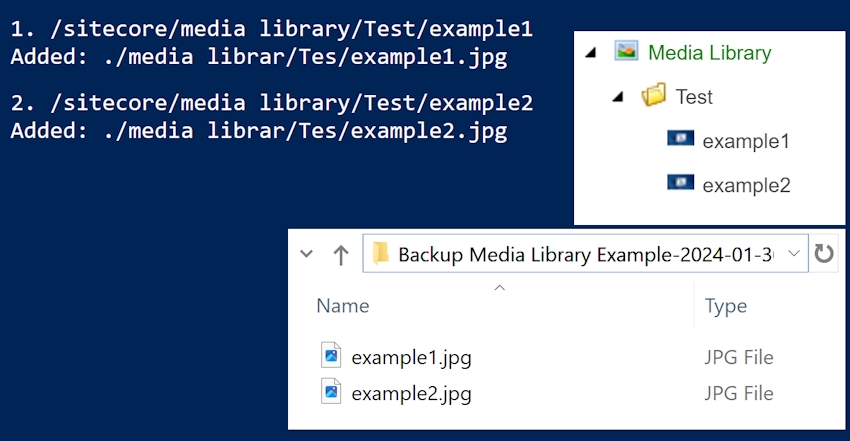Open recent locations chevron dropdown
This screenshot has width=850, height=441.
(306, 254)
